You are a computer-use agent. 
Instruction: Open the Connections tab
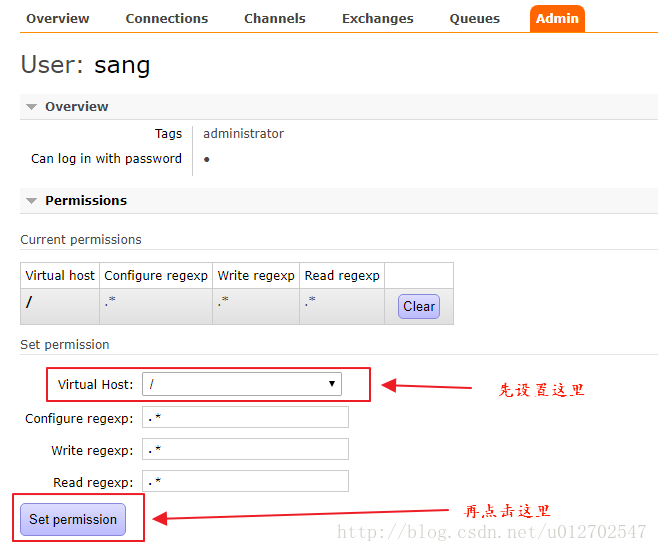[x=167, y=18]
